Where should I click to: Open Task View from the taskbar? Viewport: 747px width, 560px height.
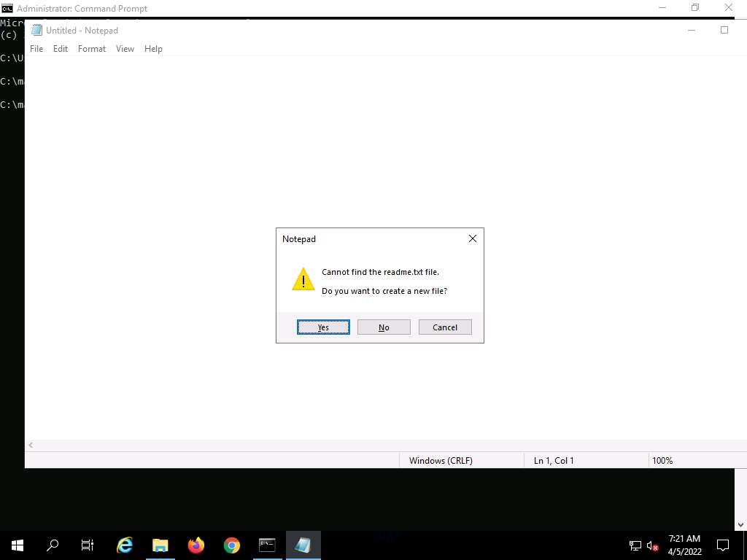(88, 545)
